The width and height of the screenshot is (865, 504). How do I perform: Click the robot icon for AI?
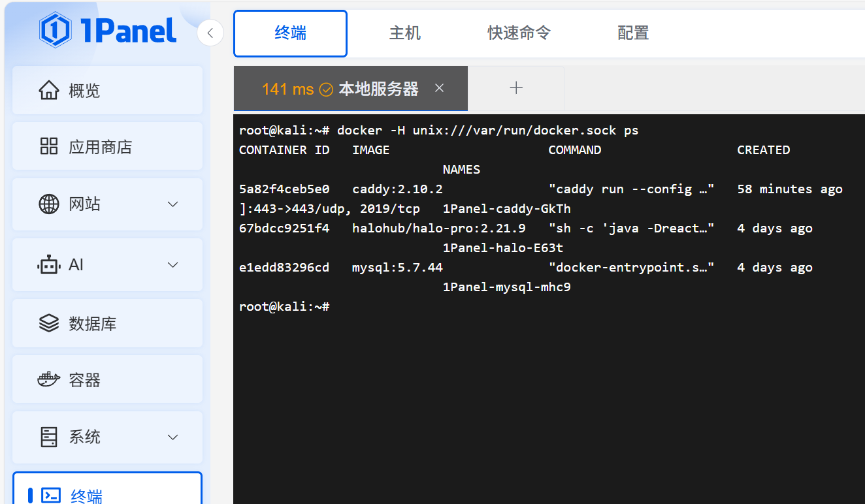point(49,264)
